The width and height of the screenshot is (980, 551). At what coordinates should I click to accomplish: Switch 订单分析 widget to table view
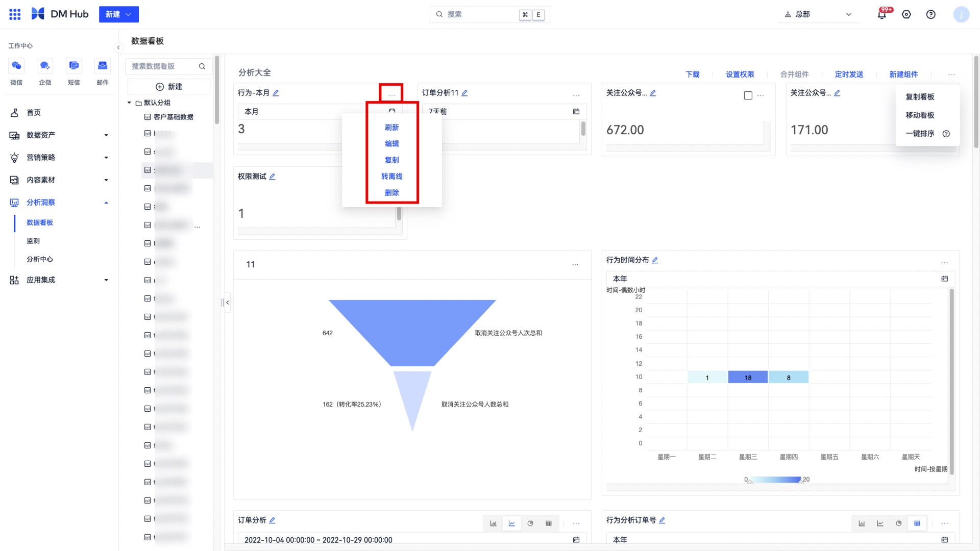pyautogui.click(x=549, y=523)
